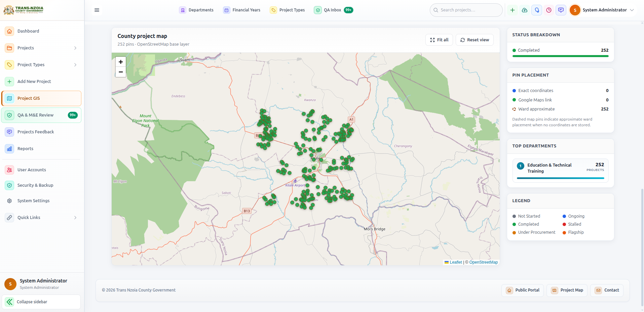
Task: Zoom in the map with plus control
Action: point(121,62)
